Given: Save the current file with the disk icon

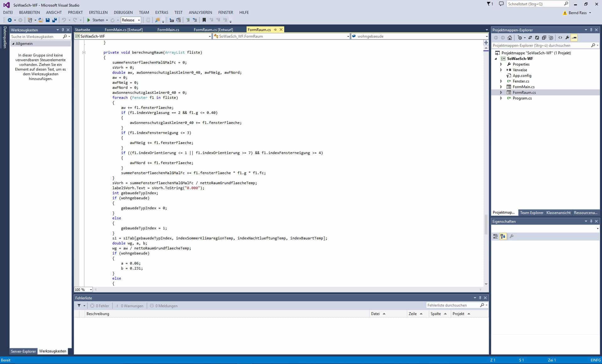Looking at the screenshot, I should [48, 20].
